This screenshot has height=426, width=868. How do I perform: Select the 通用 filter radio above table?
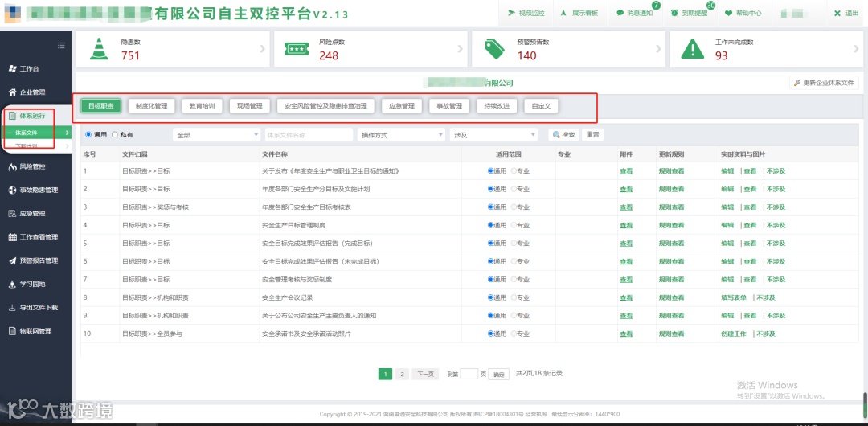(88, 134)
